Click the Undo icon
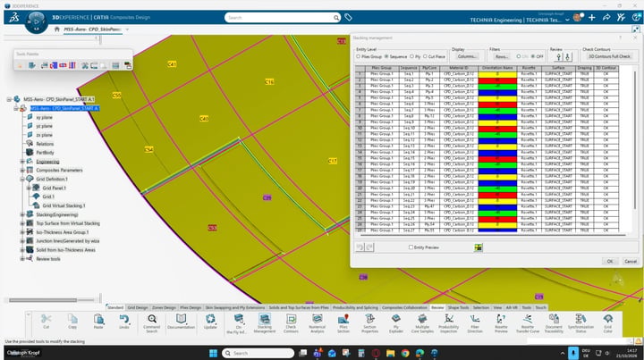Viewport: 644px width, 360px height. [x=124, y=319]
